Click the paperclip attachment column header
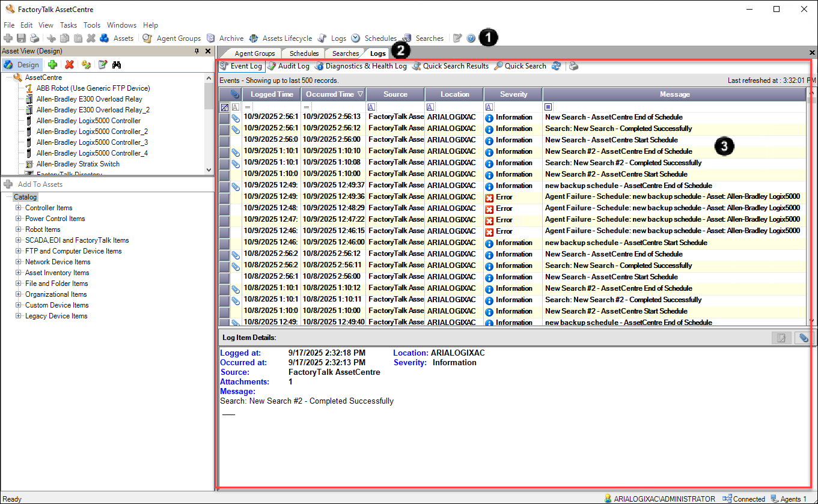The height and width of the screenshot is (504, 818). click(x=236, y=94)
